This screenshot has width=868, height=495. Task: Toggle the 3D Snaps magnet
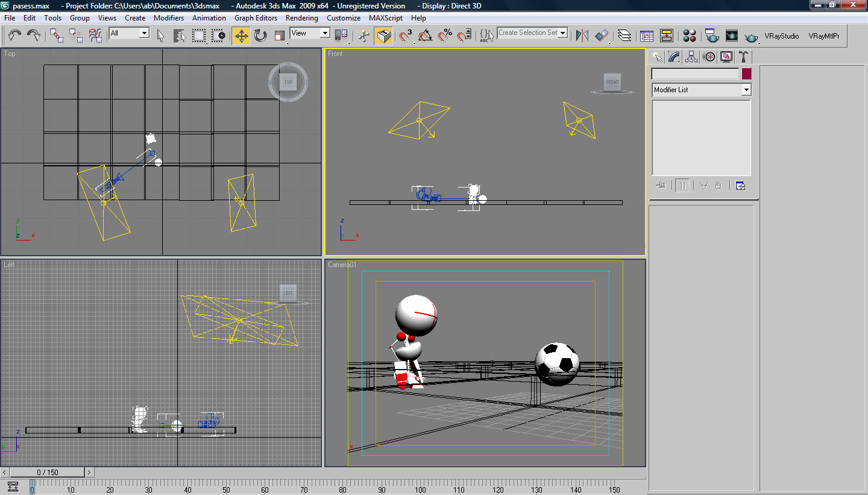coord(406,36)
